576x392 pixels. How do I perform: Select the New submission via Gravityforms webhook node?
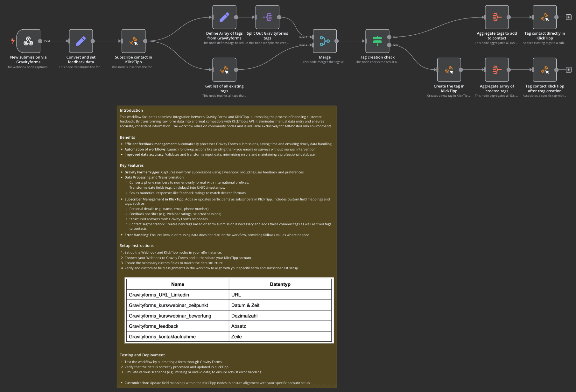[x=28, y=41]
